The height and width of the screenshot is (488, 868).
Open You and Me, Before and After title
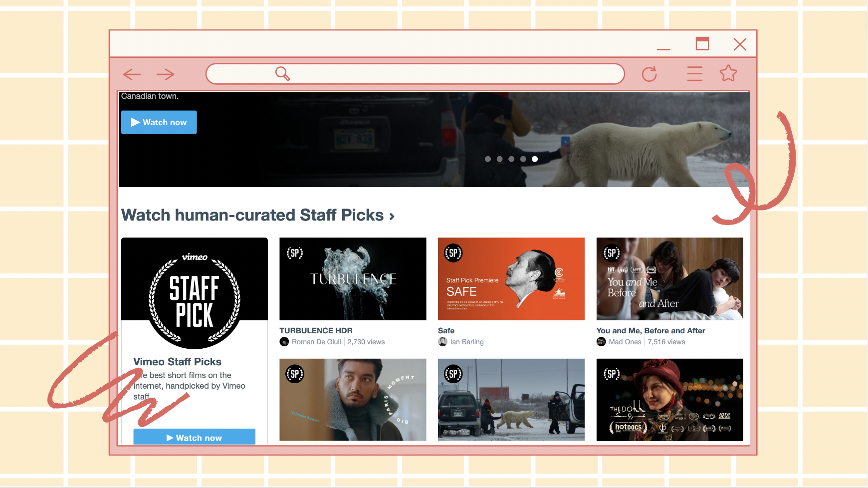651,330
